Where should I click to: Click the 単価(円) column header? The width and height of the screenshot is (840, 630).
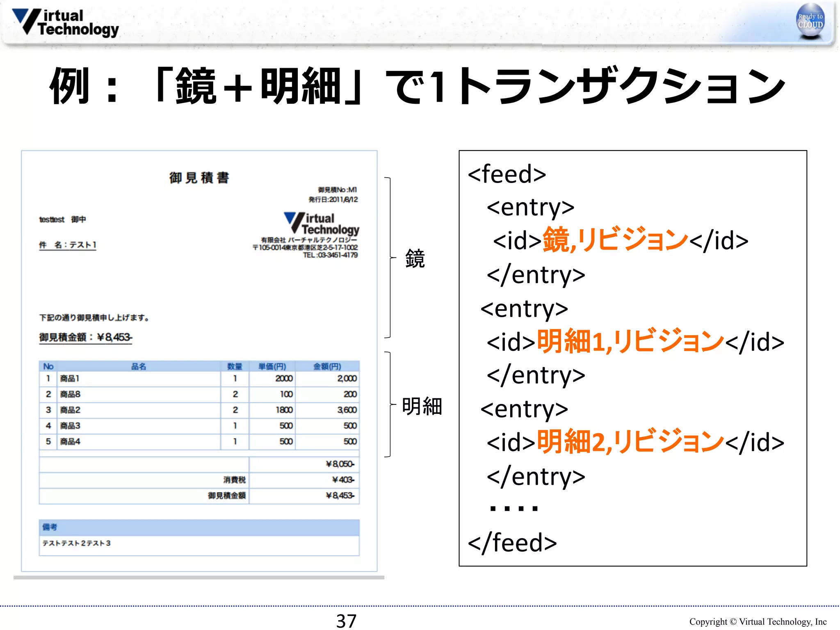pyautogui.click(x=272, y=366)
